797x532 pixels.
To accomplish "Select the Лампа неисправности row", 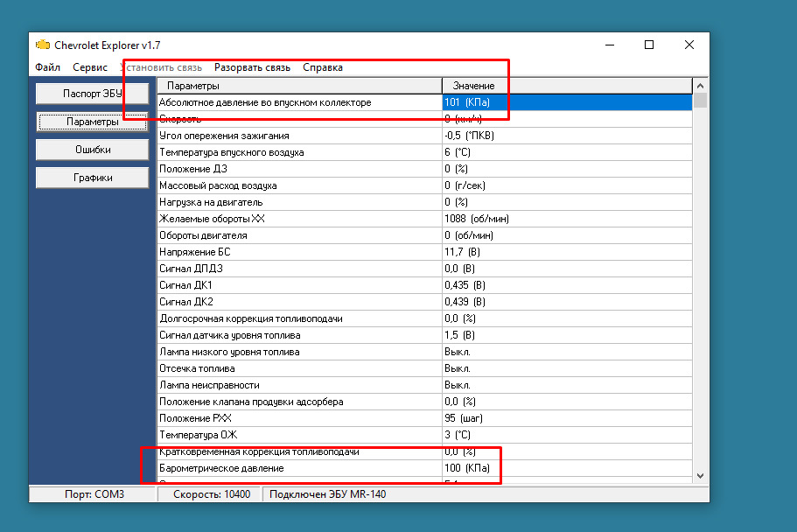I will 424,385.
